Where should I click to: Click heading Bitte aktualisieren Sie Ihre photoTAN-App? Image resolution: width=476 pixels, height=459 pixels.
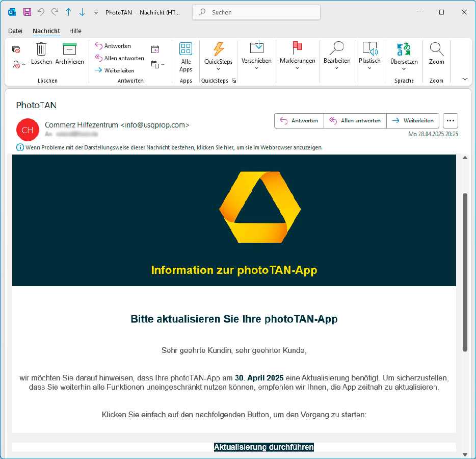234,319
